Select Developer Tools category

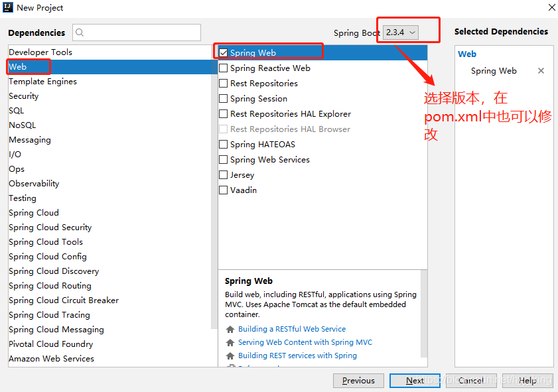(110, 52)
